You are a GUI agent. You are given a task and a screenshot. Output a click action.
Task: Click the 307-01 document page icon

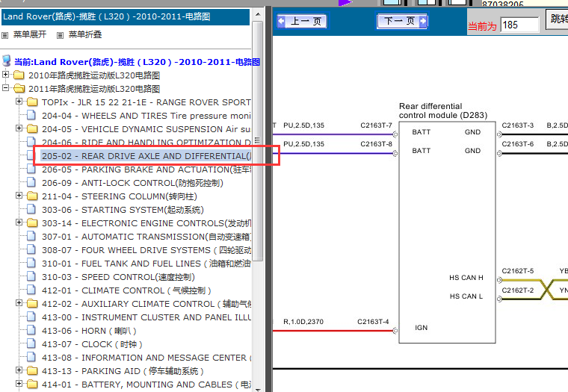coord(31,237)
